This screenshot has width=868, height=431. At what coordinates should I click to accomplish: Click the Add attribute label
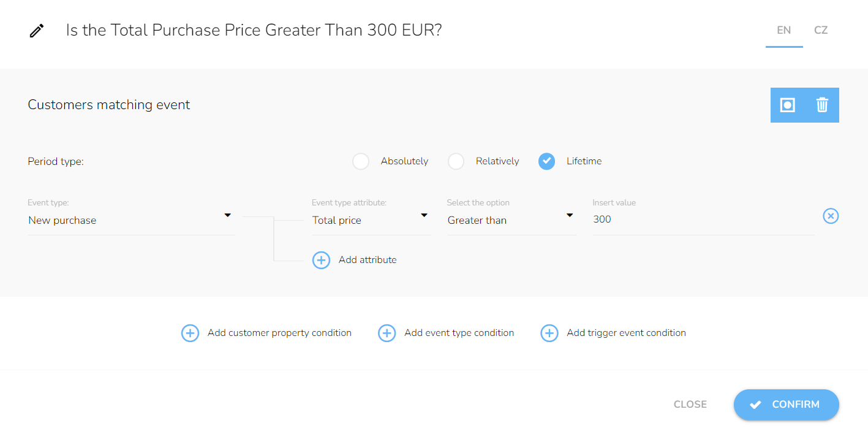(368, 260)
